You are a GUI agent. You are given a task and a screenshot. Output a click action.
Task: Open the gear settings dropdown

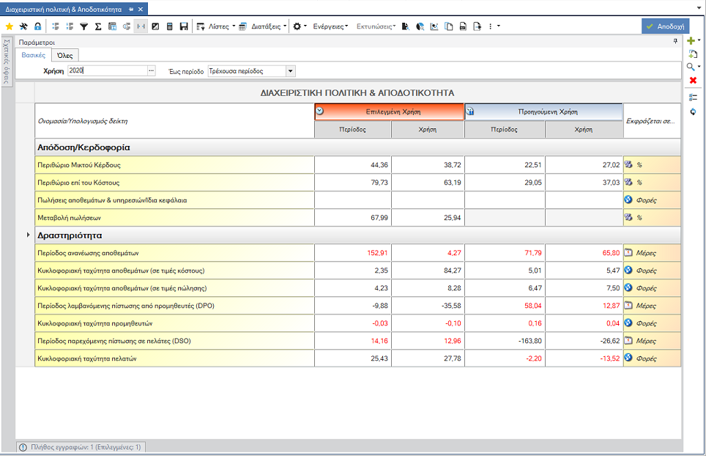(300, 27)
